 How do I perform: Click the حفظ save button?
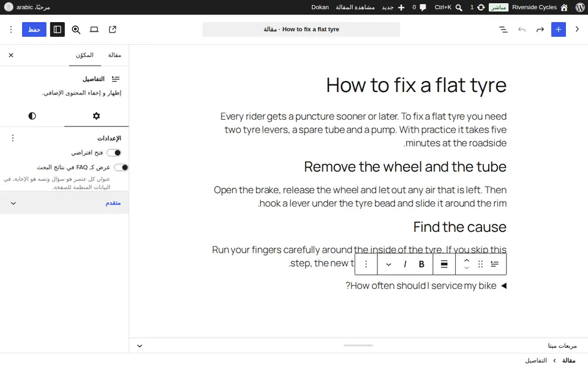pyautogui.click(x=34, y=29)
